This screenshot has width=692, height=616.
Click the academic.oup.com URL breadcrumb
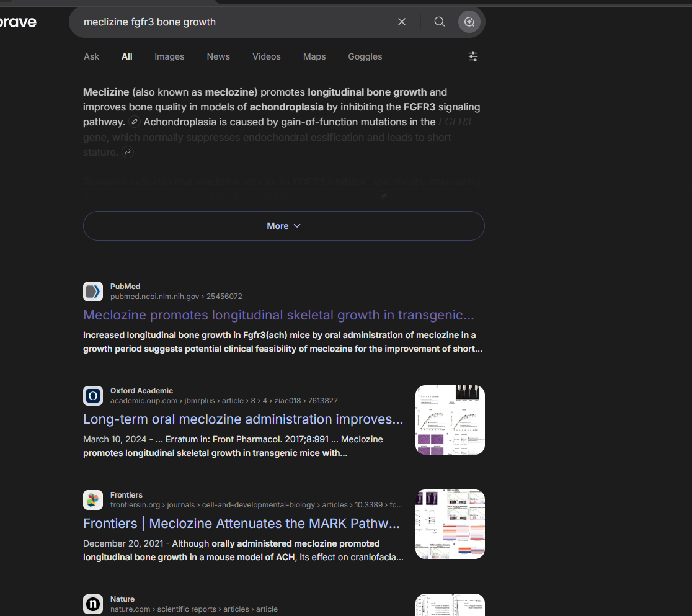[x=224, y=401]
